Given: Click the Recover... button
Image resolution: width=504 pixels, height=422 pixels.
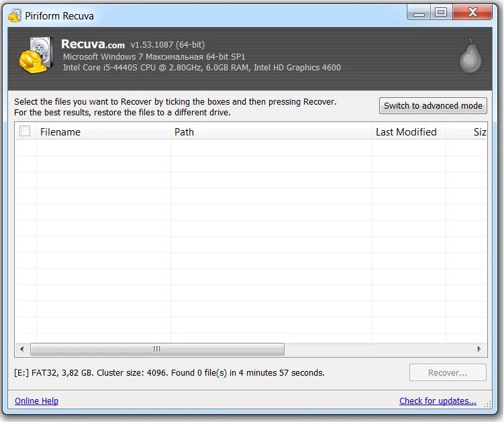Looking at the screenshot, I should point(448,372).
